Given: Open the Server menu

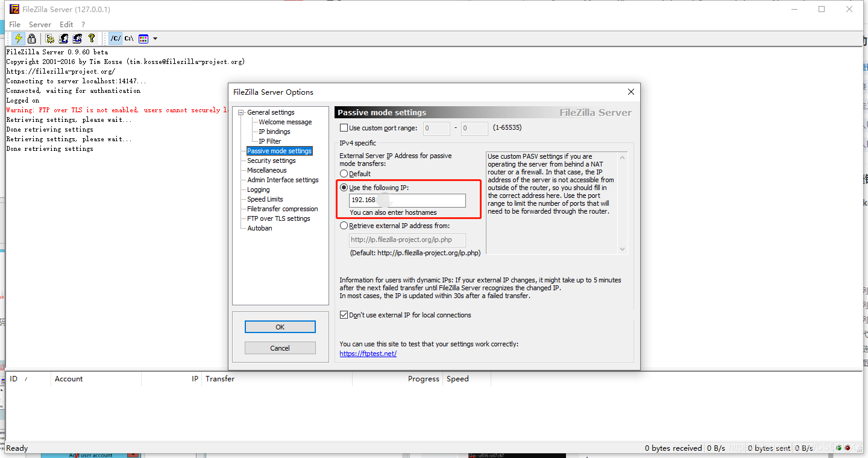Looking at the screenshot, I should click(x=40, y=25).
